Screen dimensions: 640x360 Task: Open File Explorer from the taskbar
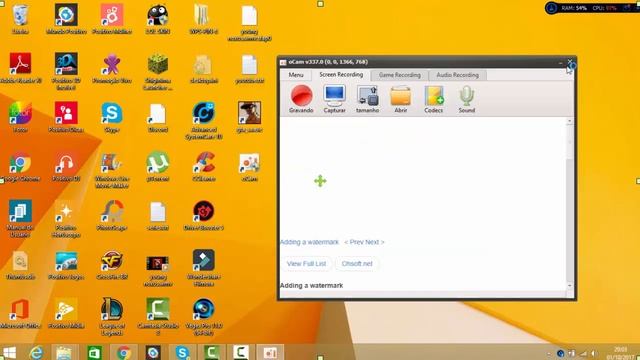(64, 353)
